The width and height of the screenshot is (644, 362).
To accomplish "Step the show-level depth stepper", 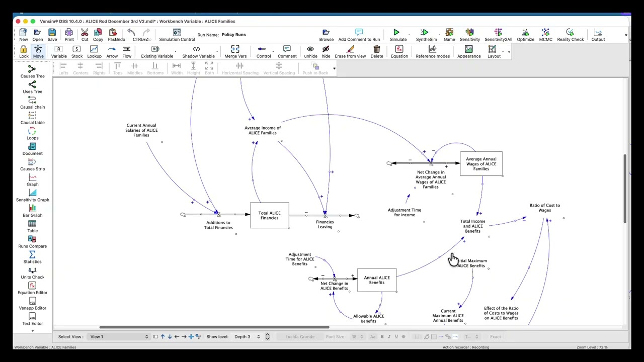I will 267,337.
